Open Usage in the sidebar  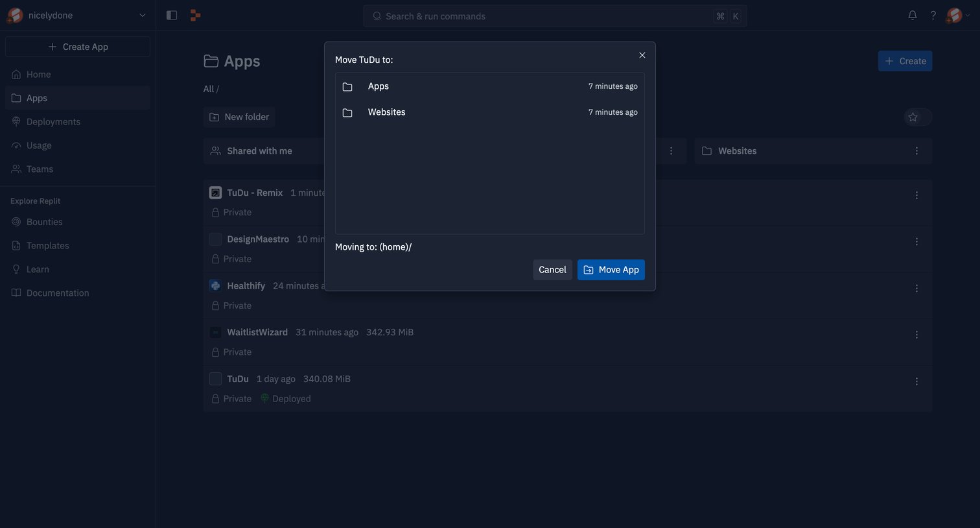(x=78, y=145)
